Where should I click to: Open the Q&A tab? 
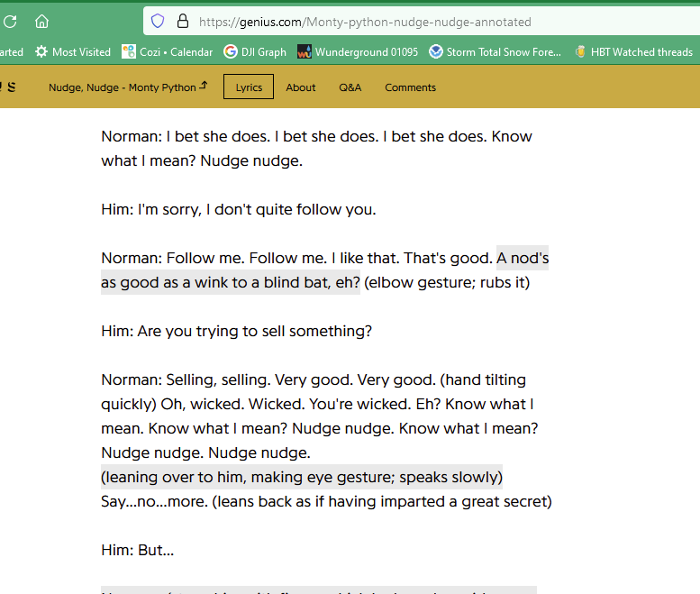tap(350, 87)
